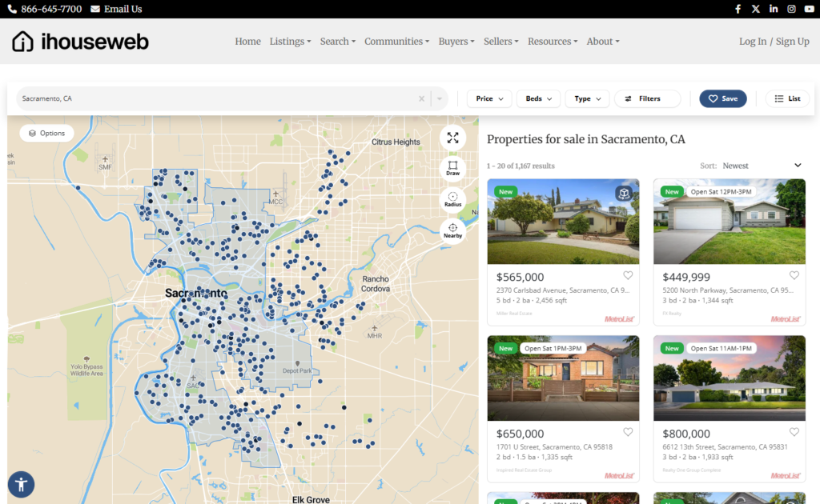
Task: Click the Save search button
Action: pyautogui.click(x=722, y=98)
